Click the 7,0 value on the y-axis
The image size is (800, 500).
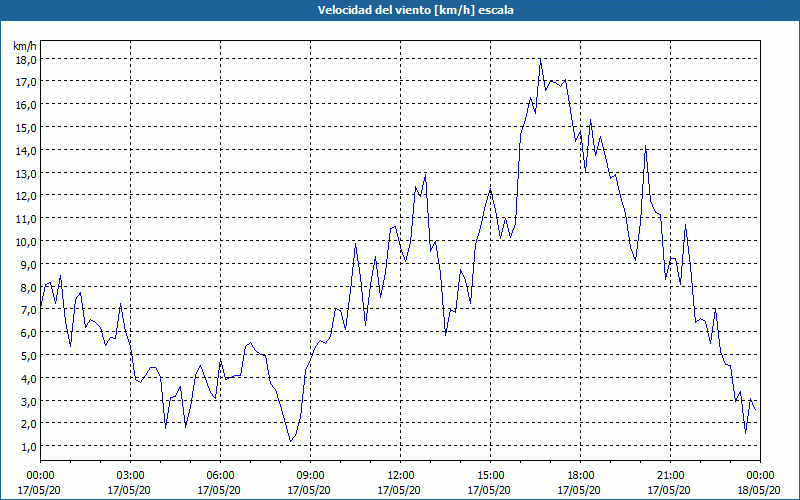(x=28, y=310)
